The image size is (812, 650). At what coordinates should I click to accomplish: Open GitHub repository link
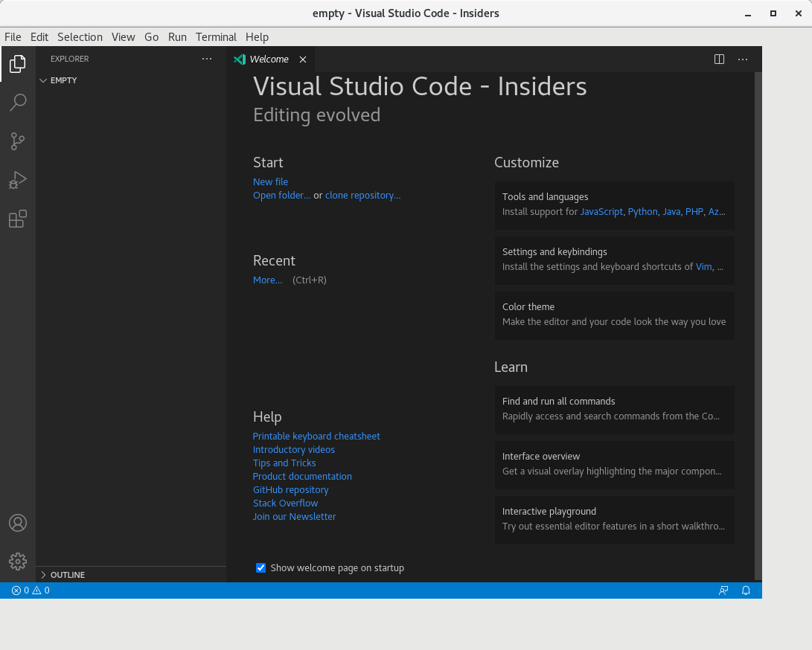290,490
